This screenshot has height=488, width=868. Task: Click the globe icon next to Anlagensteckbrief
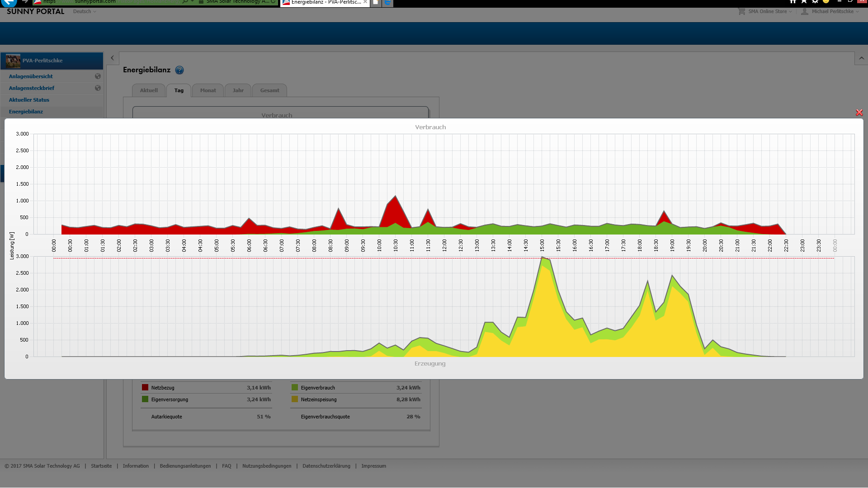click(x=98, y=88)
